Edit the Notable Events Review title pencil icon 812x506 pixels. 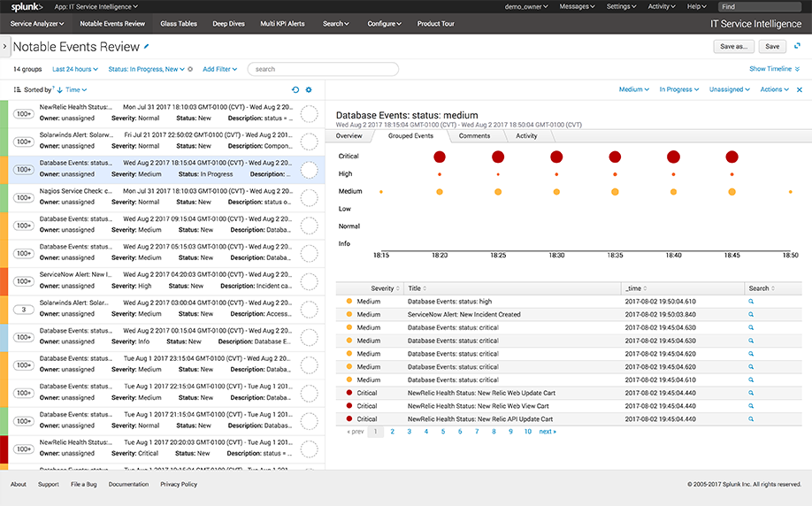147,47
